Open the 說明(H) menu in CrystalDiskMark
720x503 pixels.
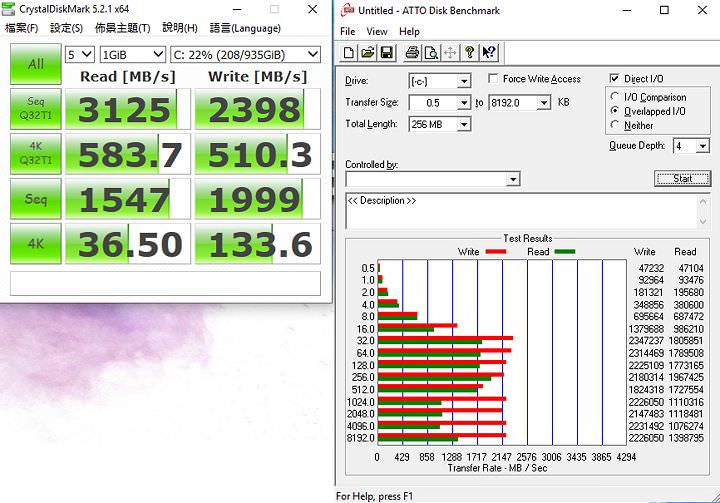click(180, 28)
